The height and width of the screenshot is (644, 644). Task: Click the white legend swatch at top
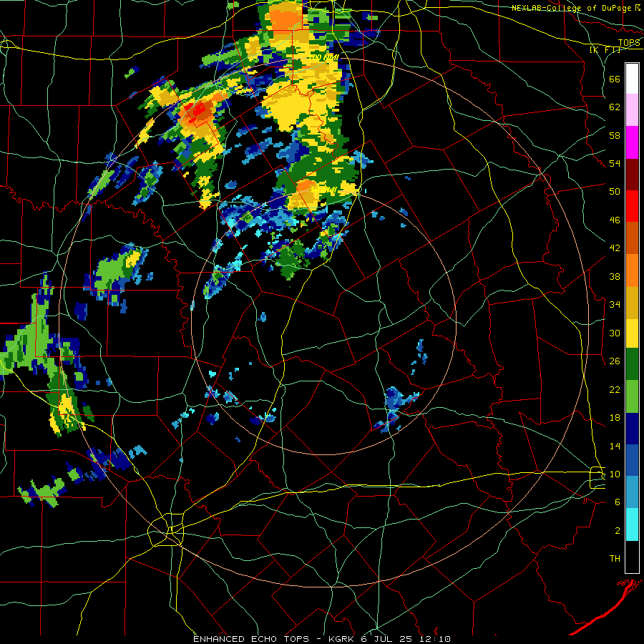tap(632, 79)
